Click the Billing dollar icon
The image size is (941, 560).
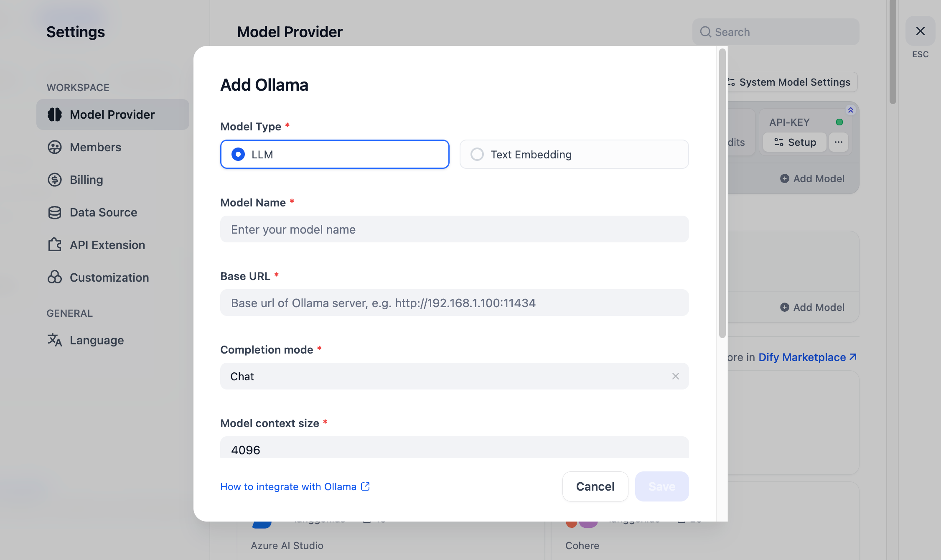pyautogui.click(x=55, y=180)
